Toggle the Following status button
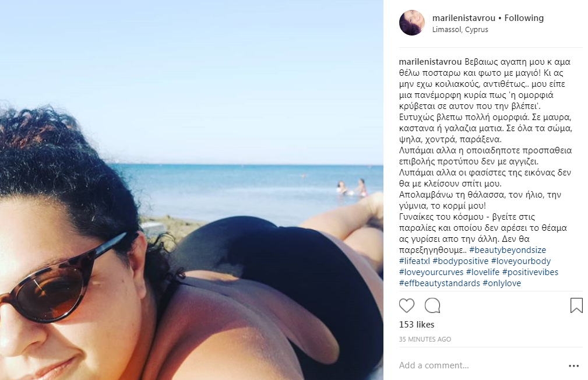This screenshot has height=380, width=588. tap(524, 18)
